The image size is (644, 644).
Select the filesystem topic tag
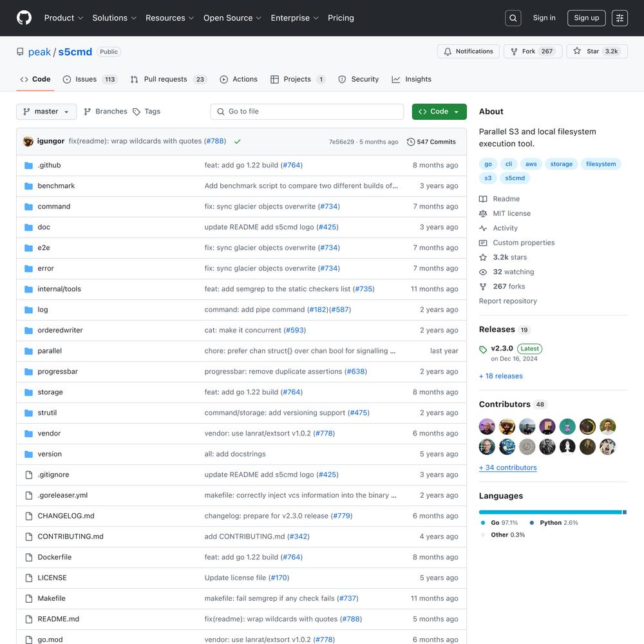(x=600, y=164)
